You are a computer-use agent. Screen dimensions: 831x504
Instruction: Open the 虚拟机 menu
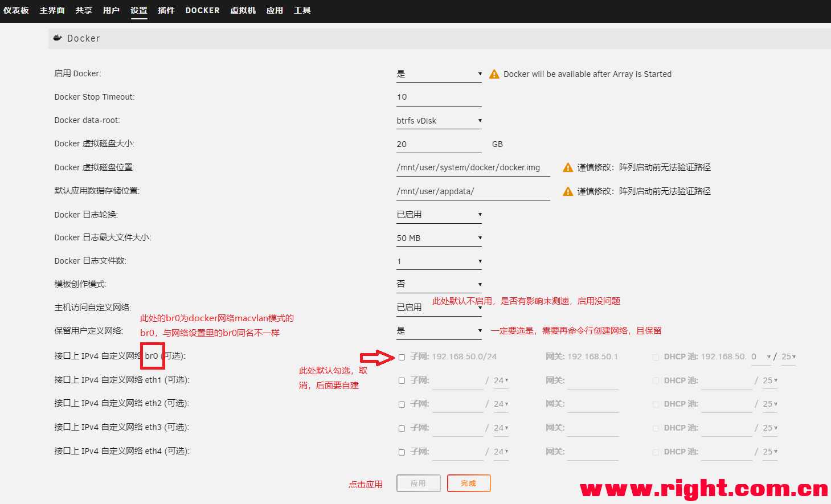tap(243, 10)
